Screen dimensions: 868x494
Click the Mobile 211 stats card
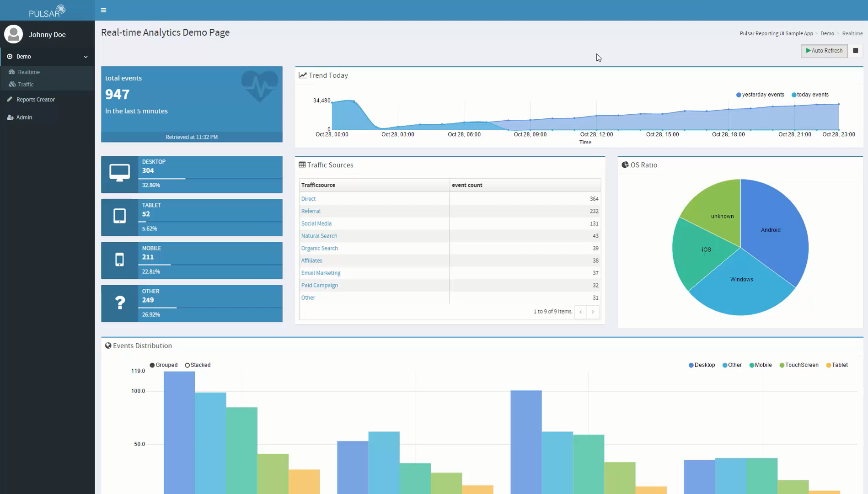coord(192,260)
